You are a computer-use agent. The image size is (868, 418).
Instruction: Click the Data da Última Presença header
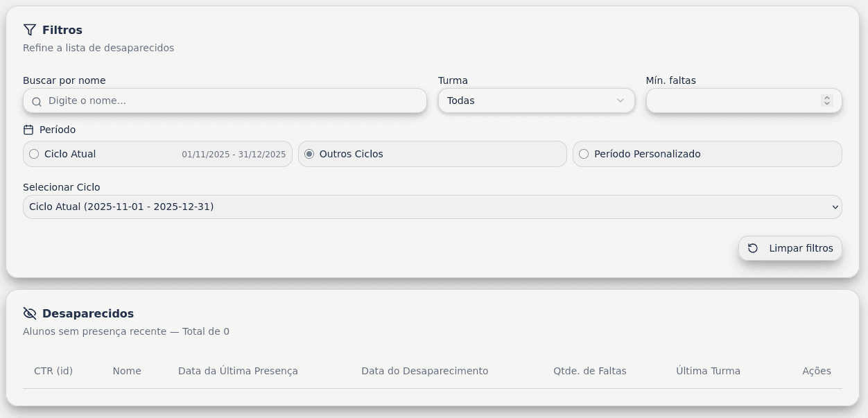point(238,371)
